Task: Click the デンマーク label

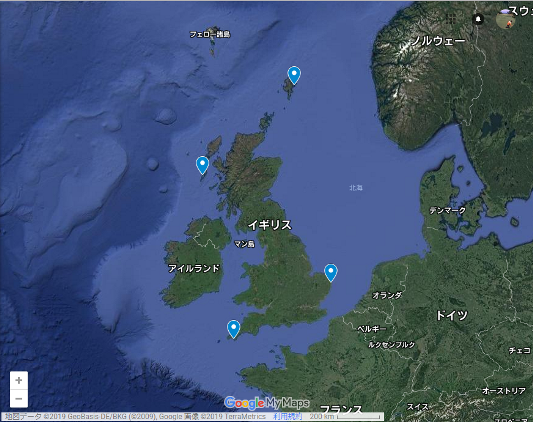Action: click(x=447, y=210)
